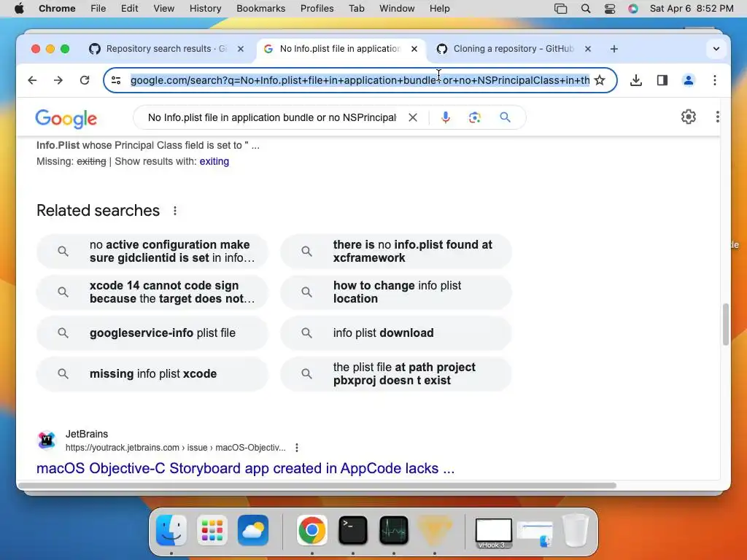Go to Google homepage via logo
Image resolution: width=747 pixels, height=560 pixels.
tap(66, 119)
